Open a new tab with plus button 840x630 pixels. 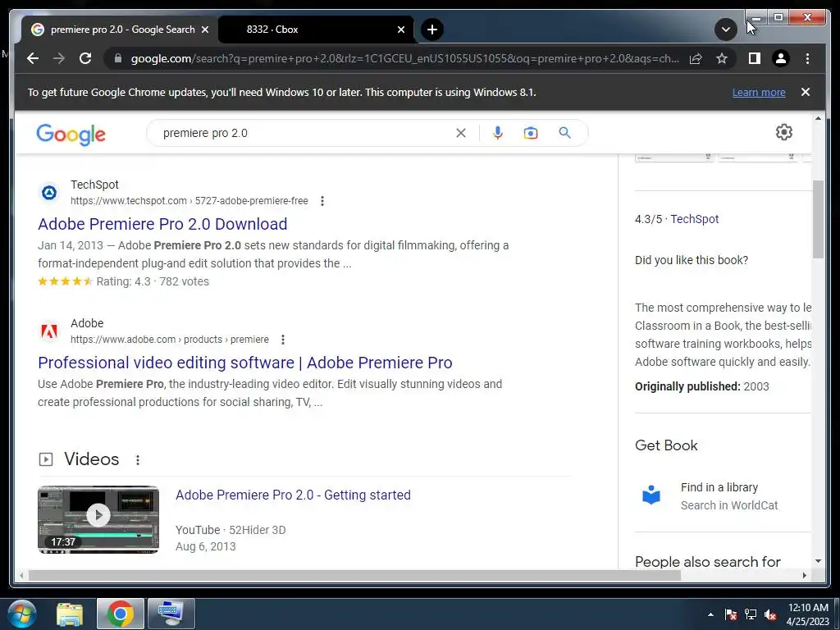432,30
